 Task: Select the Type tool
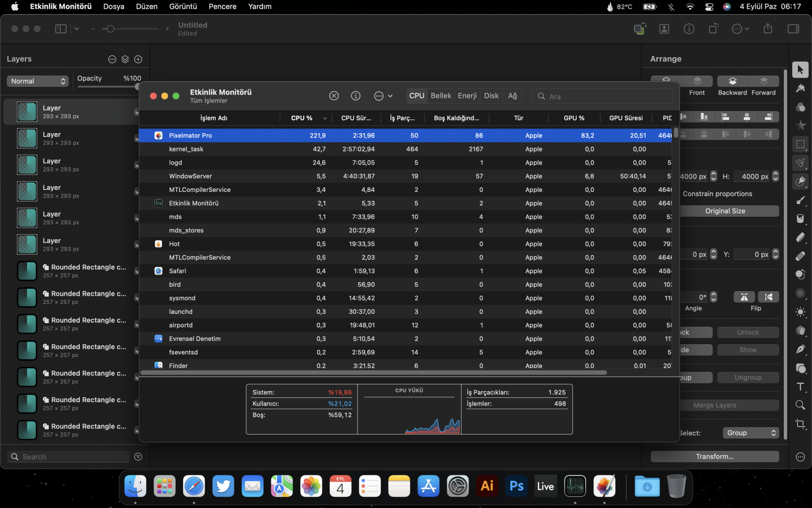[800, 387]
